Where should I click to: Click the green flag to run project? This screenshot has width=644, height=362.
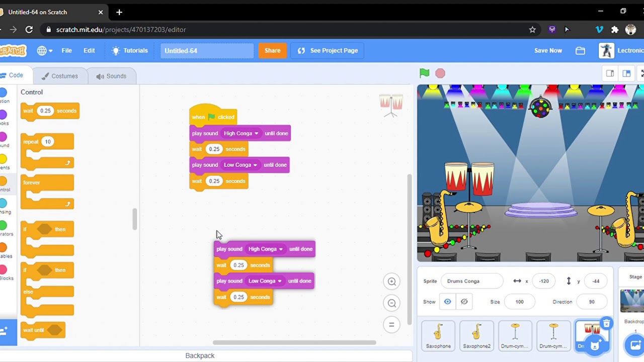(424, 73)
